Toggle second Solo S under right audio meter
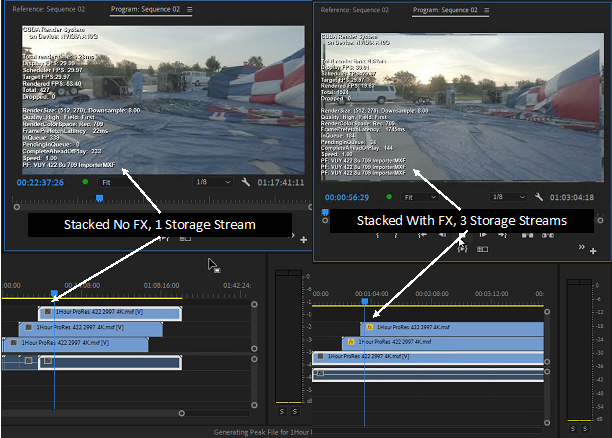 click(x=585, y=428)
